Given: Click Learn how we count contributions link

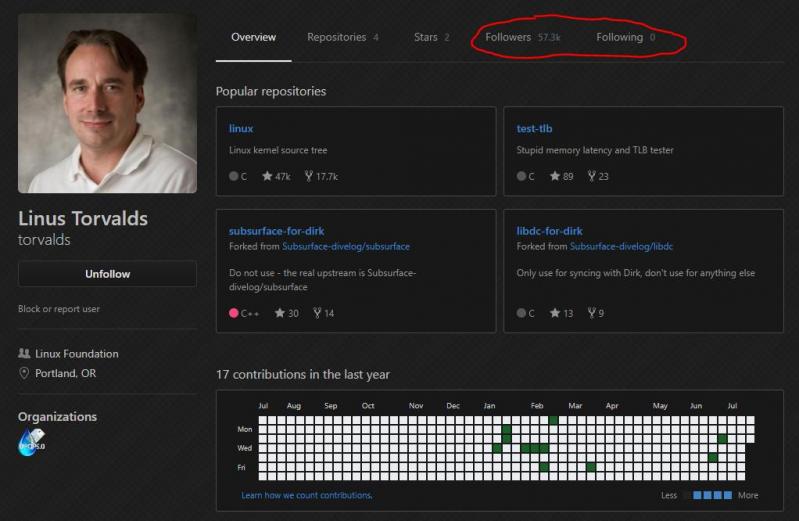Looking at the screenshot, I should [306, 495].
